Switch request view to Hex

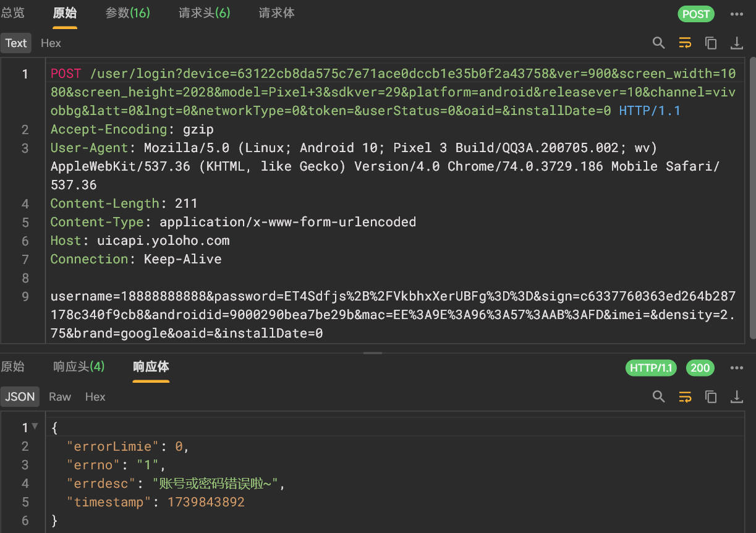[x=51, y=43]
